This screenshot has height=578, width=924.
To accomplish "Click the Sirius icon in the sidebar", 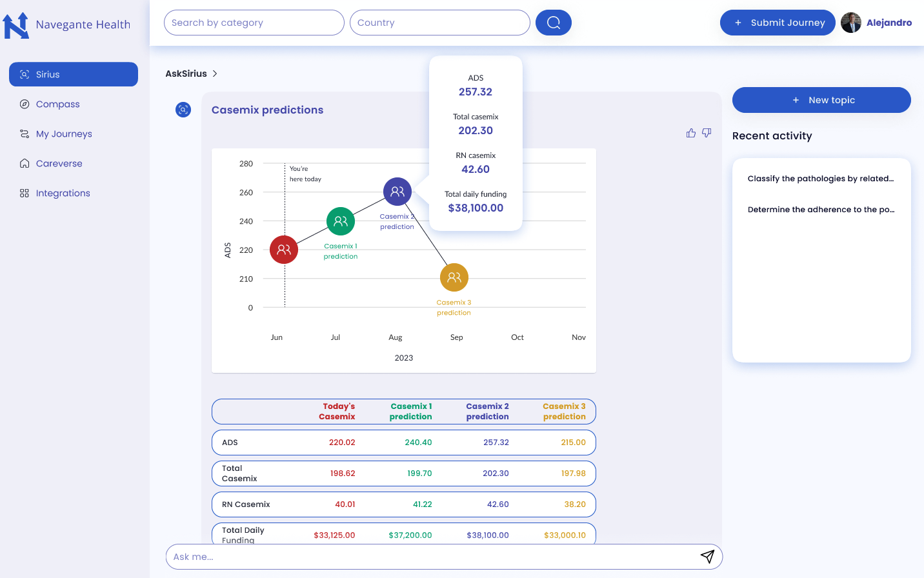I will click(25, 74).
